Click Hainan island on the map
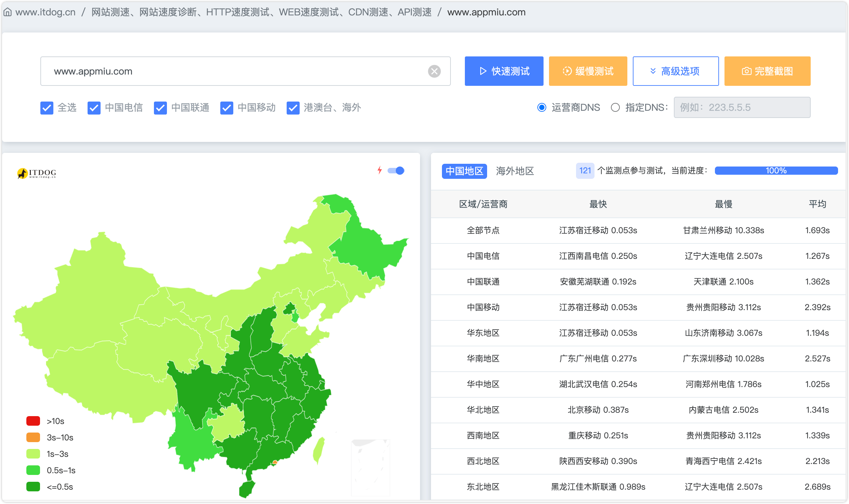The height and width of the screenshot is (504, 849). 246,489
